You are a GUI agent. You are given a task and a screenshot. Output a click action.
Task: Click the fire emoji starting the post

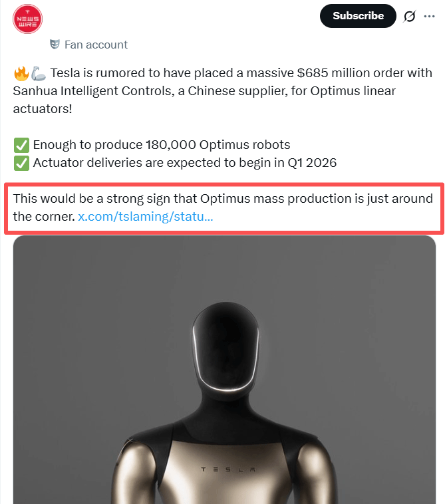21,72
